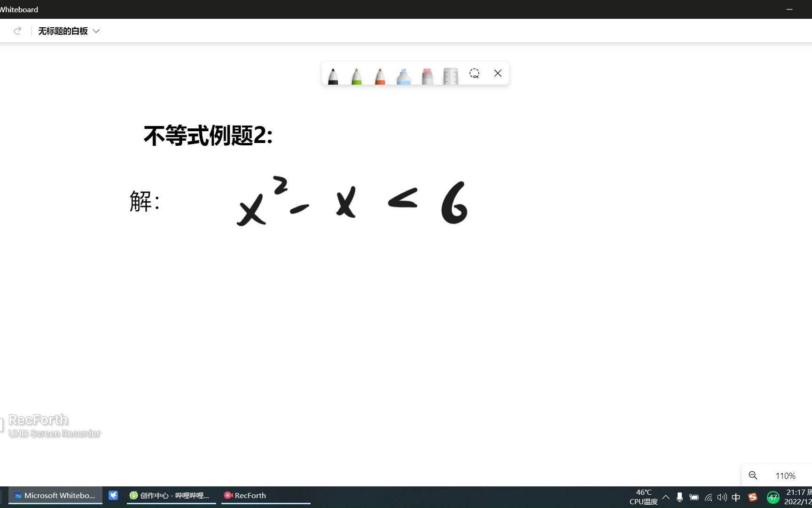812x508 pixels.
Task: Select the black pen tool
Action: pyautogui.click(x=333, y=76)
